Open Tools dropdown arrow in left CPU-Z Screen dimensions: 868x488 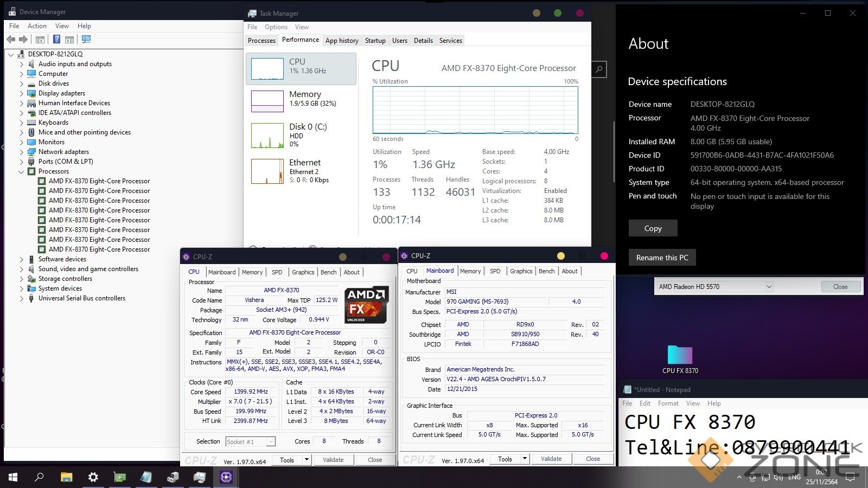tap(307, 460)
